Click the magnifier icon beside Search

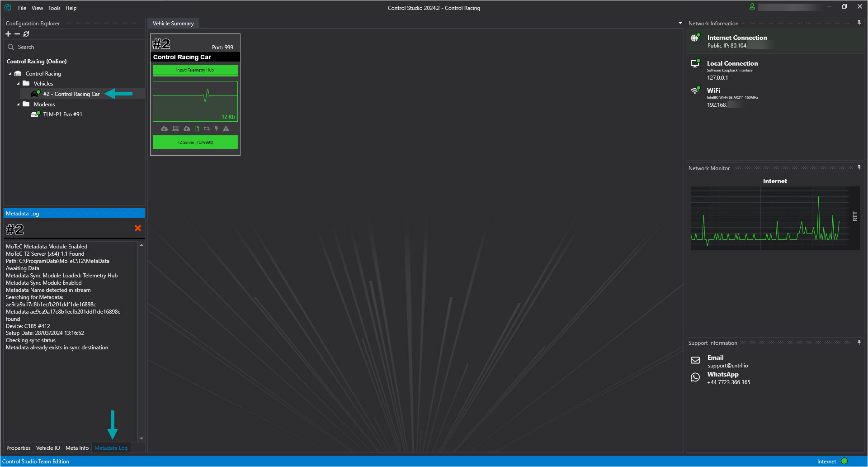pyautogui.click(x=11, y=47)
